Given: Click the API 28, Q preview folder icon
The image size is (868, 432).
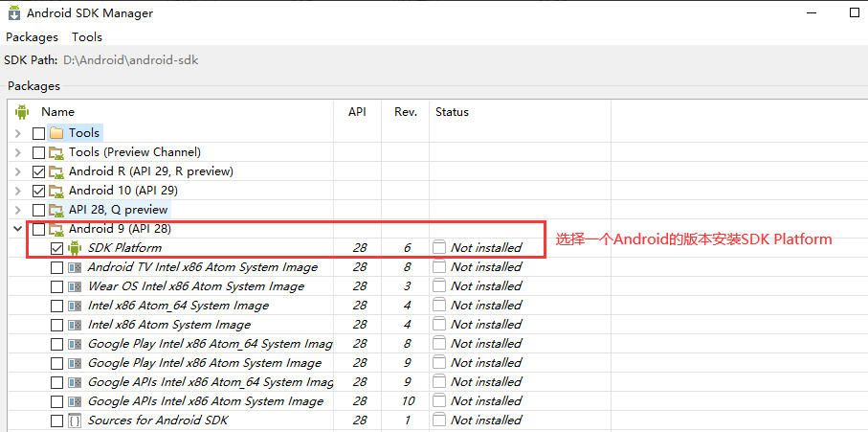Looking at the screenshot, I should [56, 210].
